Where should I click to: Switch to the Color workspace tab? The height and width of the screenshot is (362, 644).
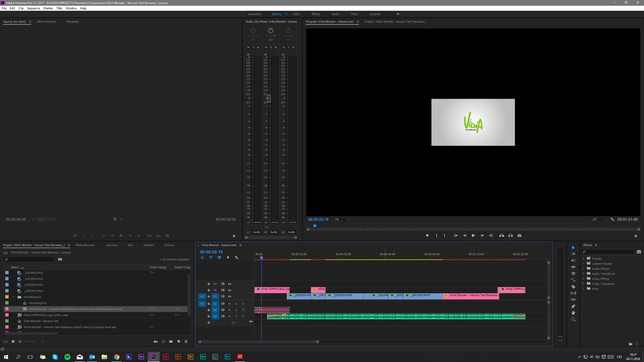point(296,14)
